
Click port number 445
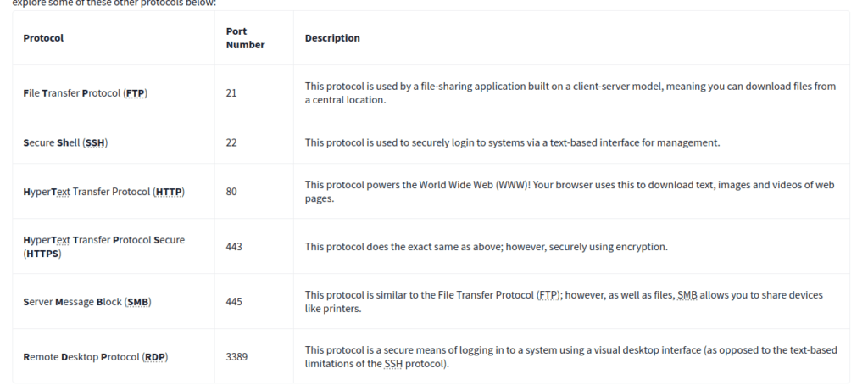tap(234, 302)
